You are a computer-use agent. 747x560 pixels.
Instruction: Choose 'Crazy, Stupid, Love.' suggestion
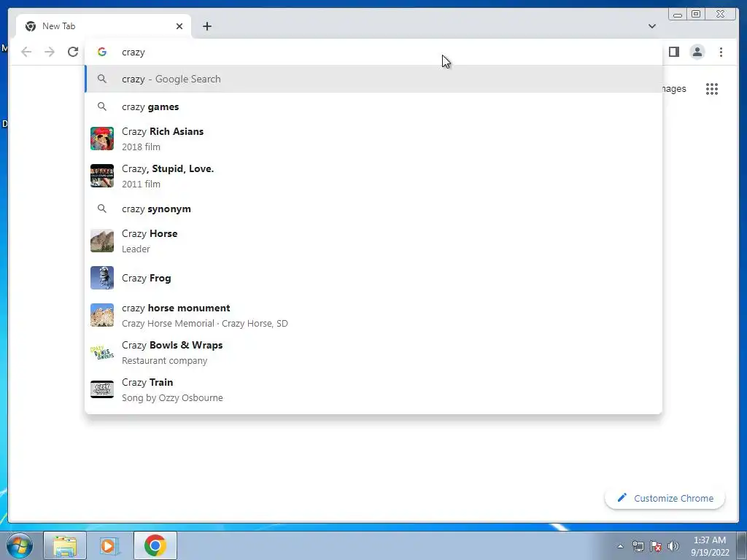tap(373, 176)
